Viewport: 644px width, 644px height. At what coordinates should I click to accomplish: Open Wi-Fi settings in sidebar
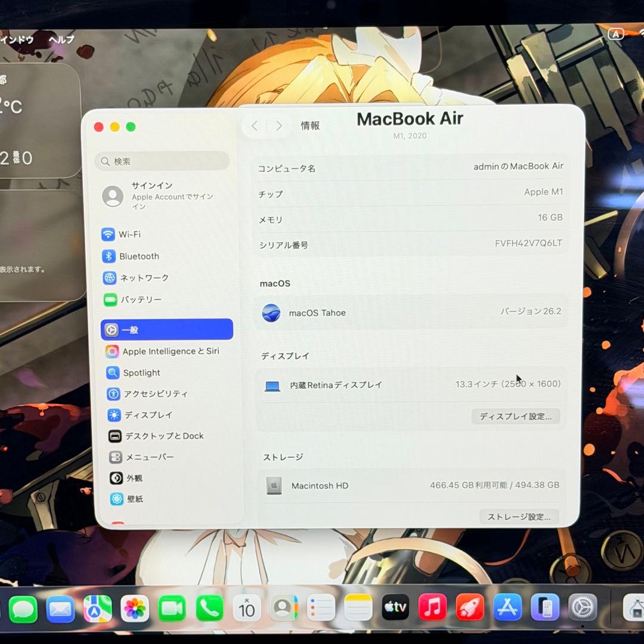[x=120, y=234]
